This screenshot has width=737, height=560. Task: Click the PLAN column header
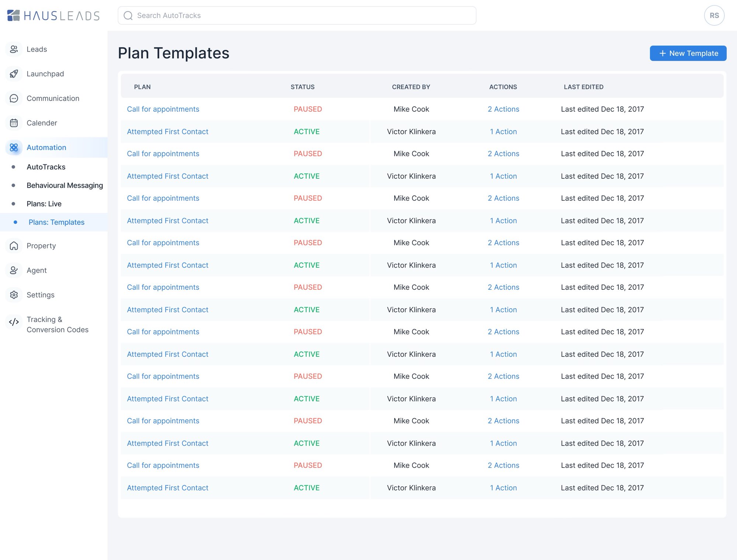click(142, 87)
